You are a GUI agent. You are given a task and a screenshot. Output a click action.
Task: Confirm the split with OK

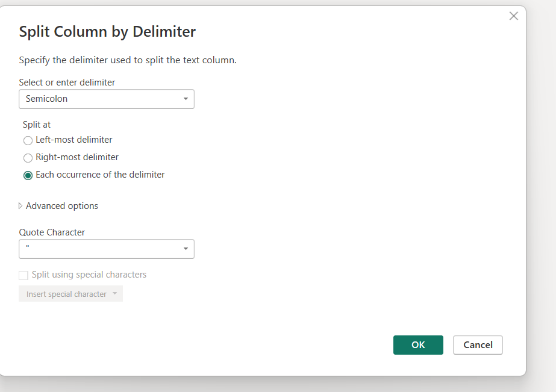(418, 345)
